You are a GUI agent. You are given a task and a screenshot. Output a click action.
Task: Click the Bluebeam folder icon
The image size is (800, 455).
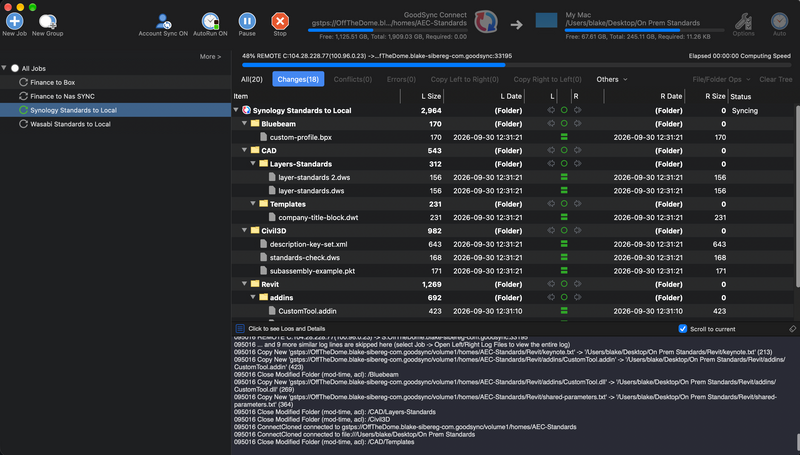tap(255, 123)
